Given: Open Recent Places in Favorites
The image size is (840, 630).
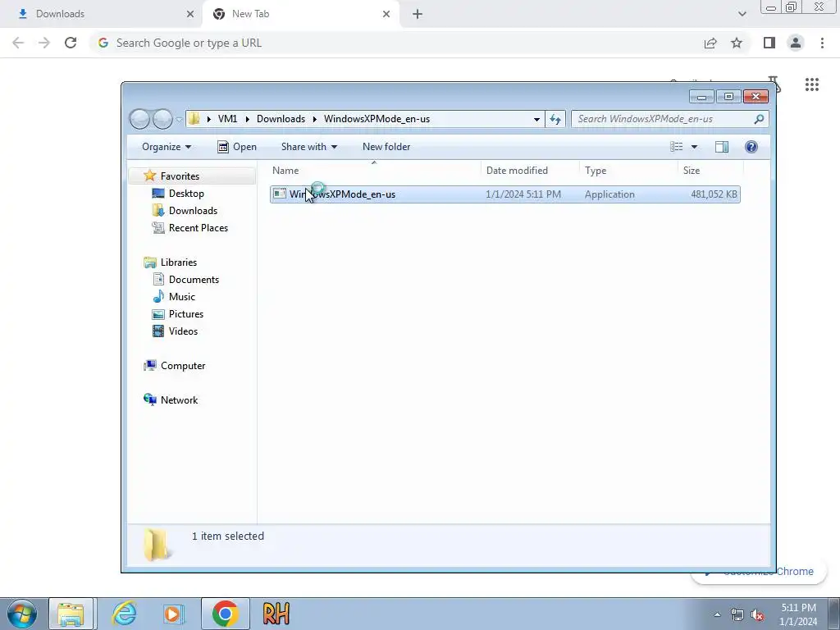Looking at the screenshot, I should pyautogui.click(x=199, y=228).
